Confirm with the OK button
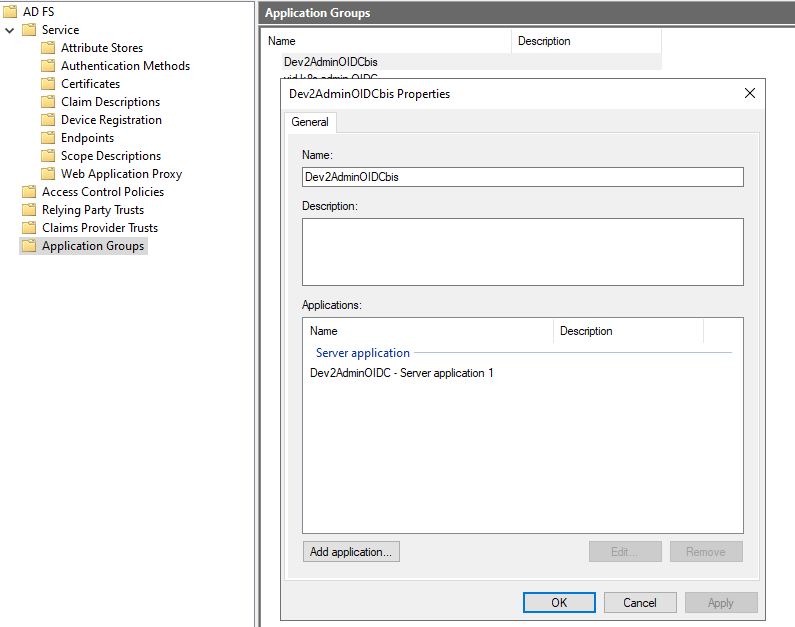 pyautogui.click(x=559, y=602)
